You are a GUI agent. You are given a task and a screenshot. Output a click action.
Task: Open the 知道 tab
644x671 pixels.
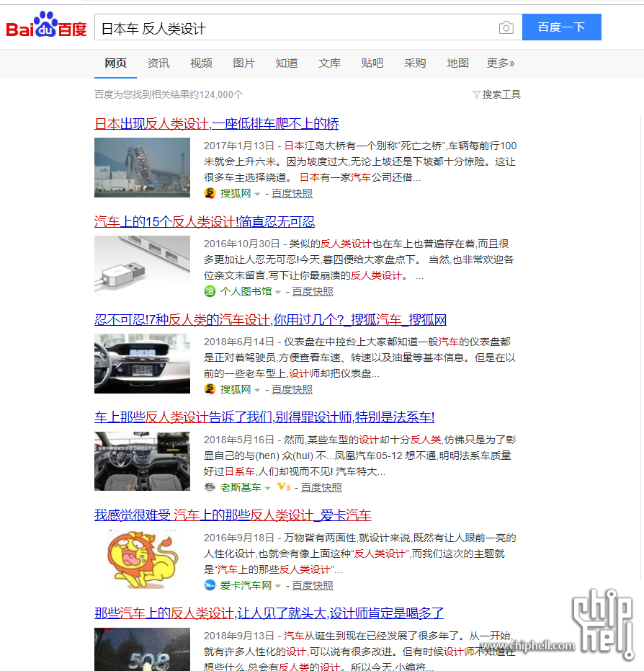coord(287,63)
